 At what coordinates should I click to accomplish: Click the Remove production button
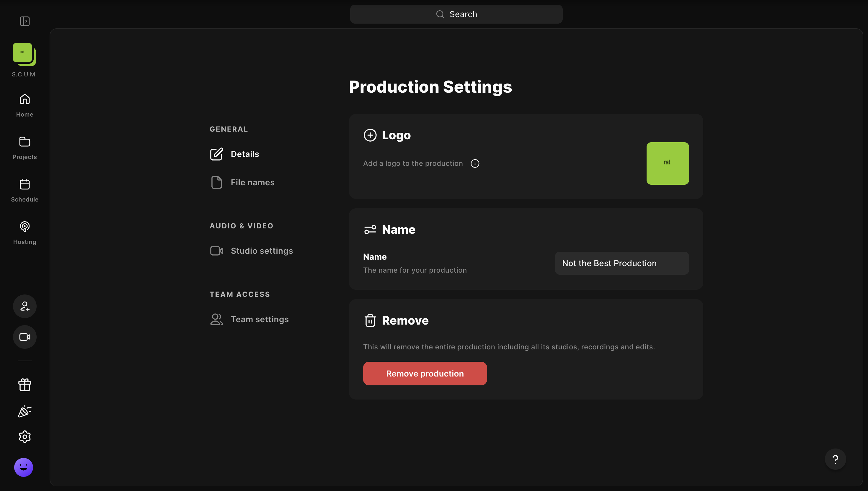tap(425, 374)
